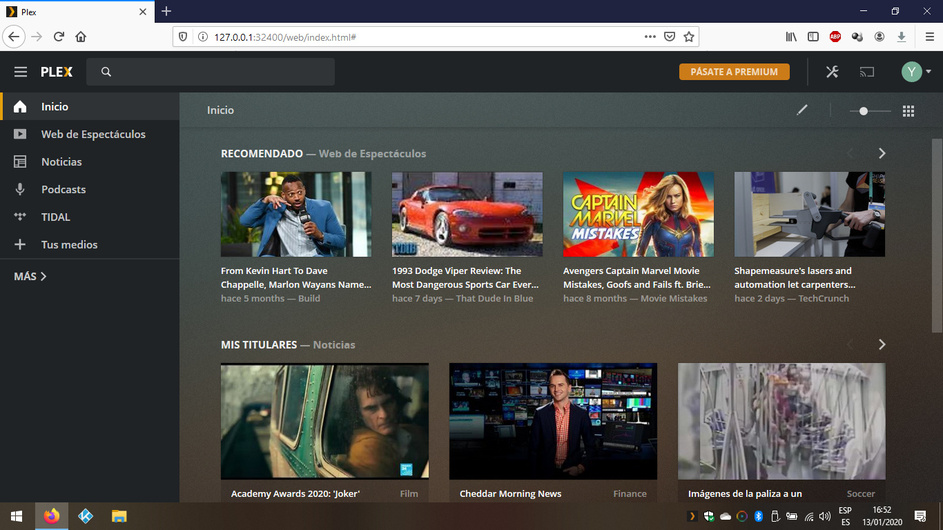Click the Adblock Plus extension icon
The image size is (943, 530).
[x=835, y=37]
